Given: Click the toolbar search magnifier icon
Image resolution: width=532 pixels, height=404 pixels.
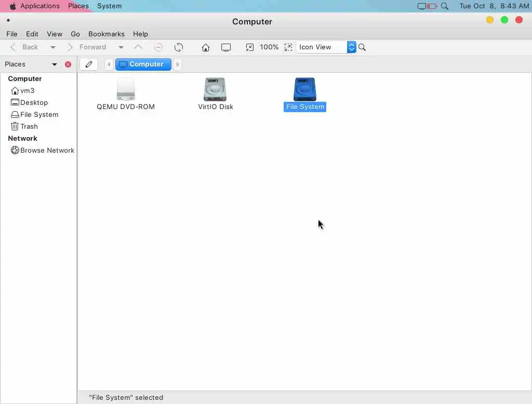Looking at the screenshot, I should tap(362, 47).
